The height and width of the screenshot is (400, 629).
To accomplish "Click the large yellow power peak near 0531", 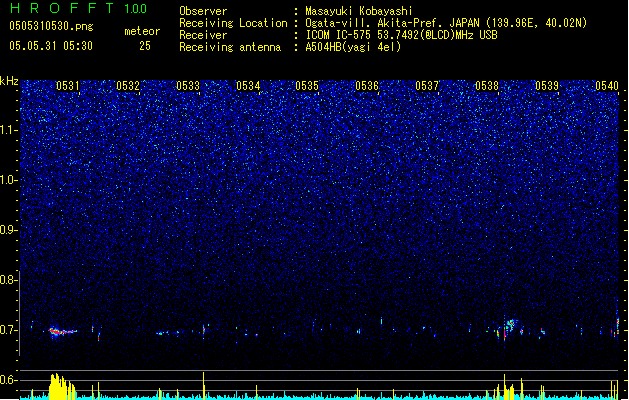I will tap(62, 387).
